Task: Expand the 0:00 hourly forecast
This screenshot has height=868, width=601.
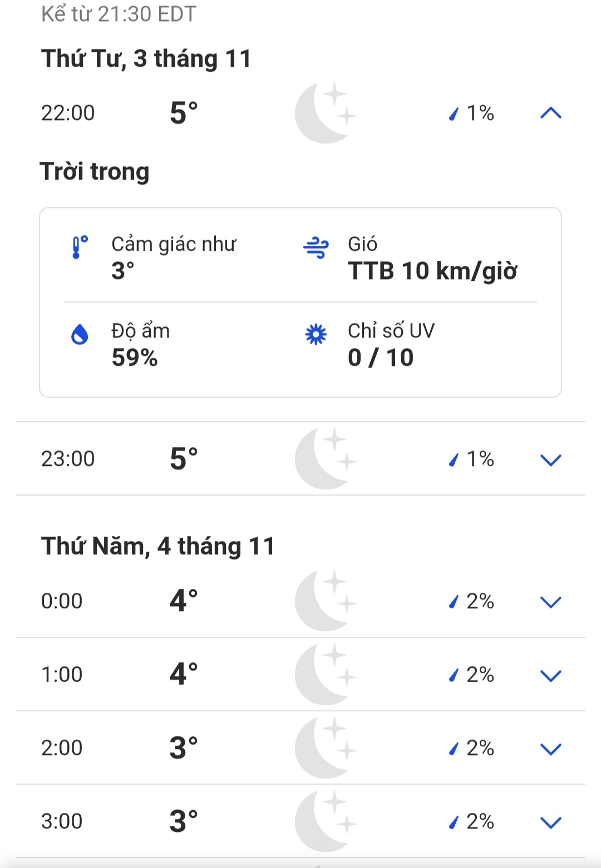Action: (x=550, y=602)
